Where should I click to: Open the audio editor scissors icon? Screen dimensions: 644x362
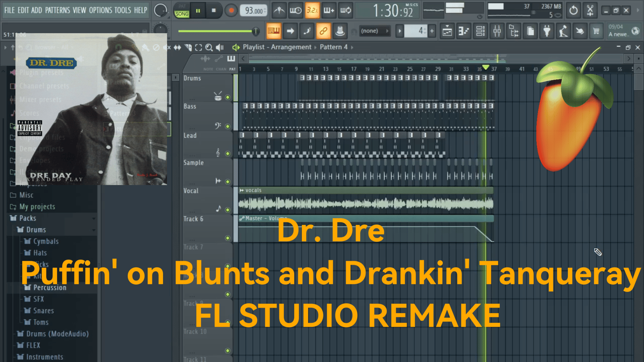590,10
